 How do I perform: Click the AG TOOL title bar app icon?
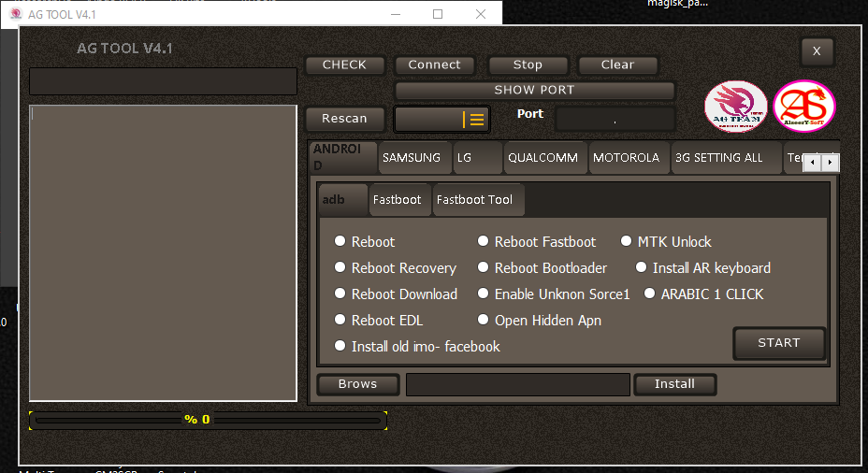tap(16, 14)
